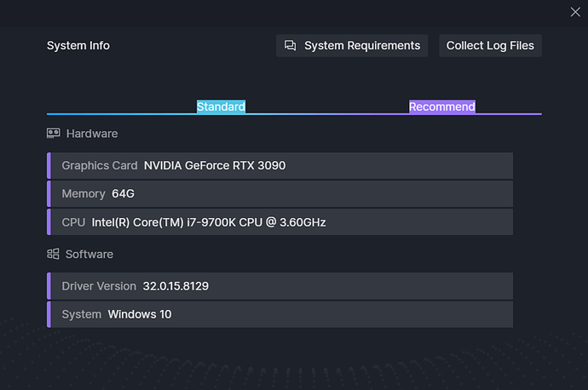Screen dimensions: 588x390
Task: Select the Hardware section heading
Action: click(91, 134)
